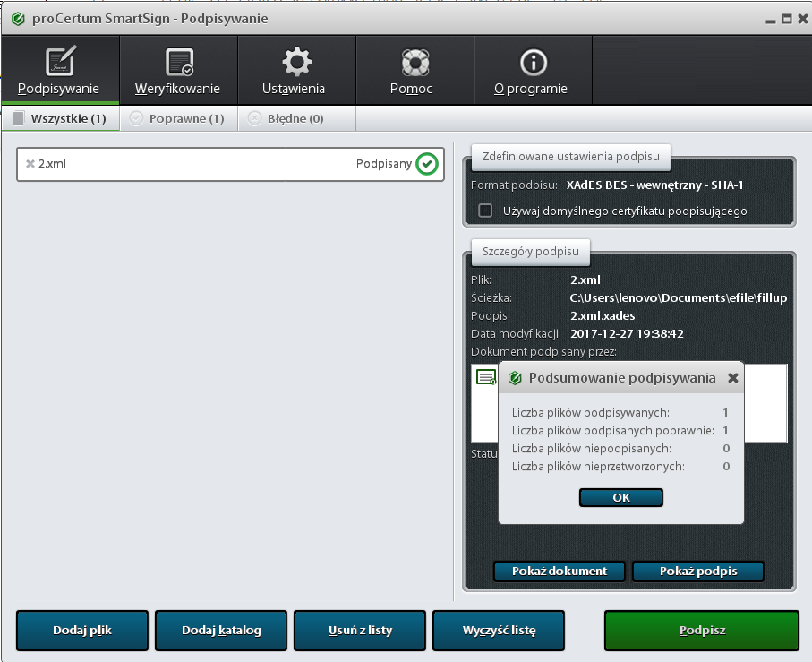The width and height of the screenshot is (812, 662).
Task: Open the O programie info section
Action: 533,71
